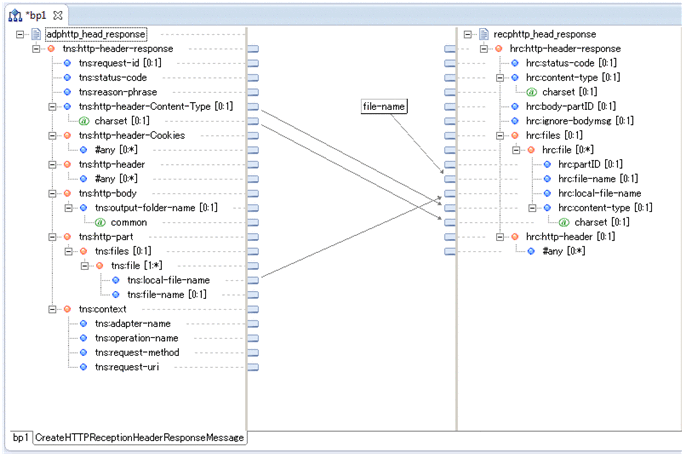
Task: Click the source connector for tns:status-code
Action: (x=253, y=78)
